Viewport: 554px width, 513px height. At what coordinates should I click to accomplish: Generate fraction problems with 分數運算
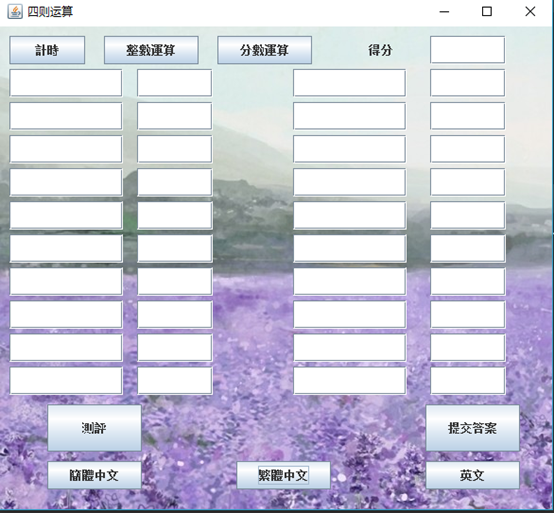point(264,50)
